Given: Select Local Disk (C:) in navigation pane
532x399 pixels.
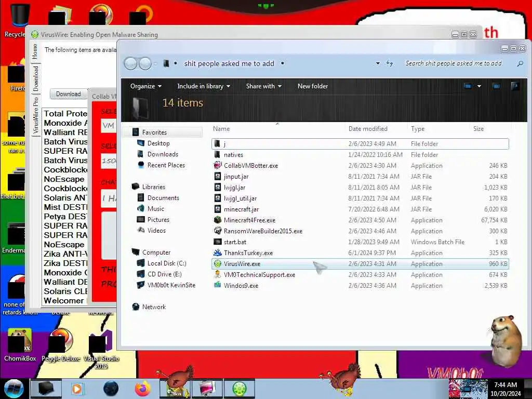Looking at the screenshot, I should click(x=167, y=263).
